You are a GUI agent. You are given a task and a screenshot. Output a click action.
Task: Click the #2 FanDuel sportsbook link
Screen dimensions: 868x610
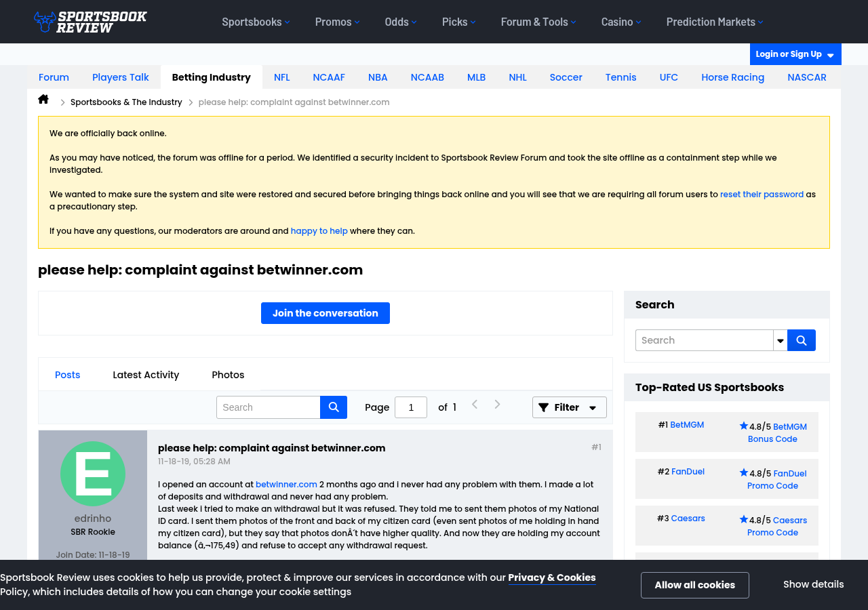tap(688, 471)
